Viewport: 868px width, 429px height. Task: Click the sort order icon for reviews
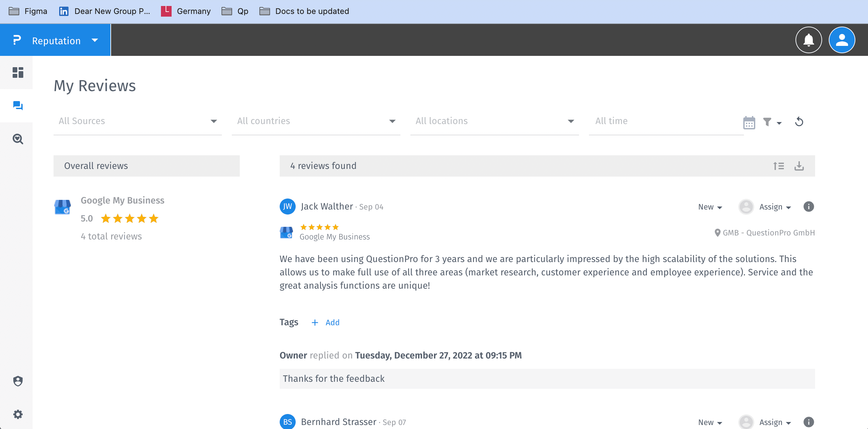pos(778,166)
